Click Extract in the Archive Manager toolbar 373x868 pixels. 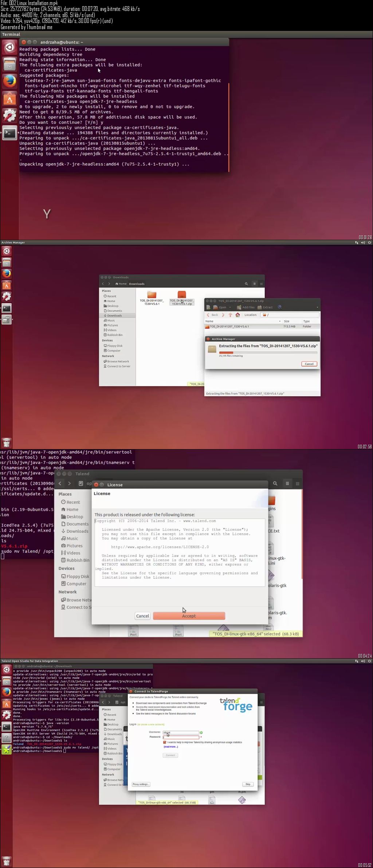[265, 307]
